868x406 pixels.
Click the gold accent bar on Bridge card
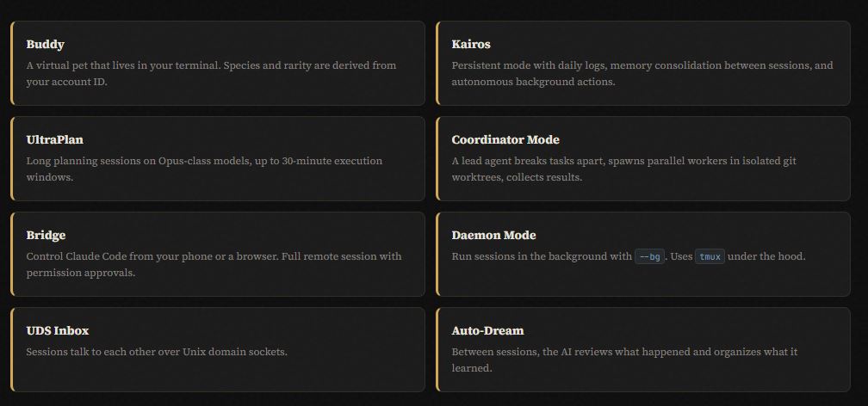12,254
